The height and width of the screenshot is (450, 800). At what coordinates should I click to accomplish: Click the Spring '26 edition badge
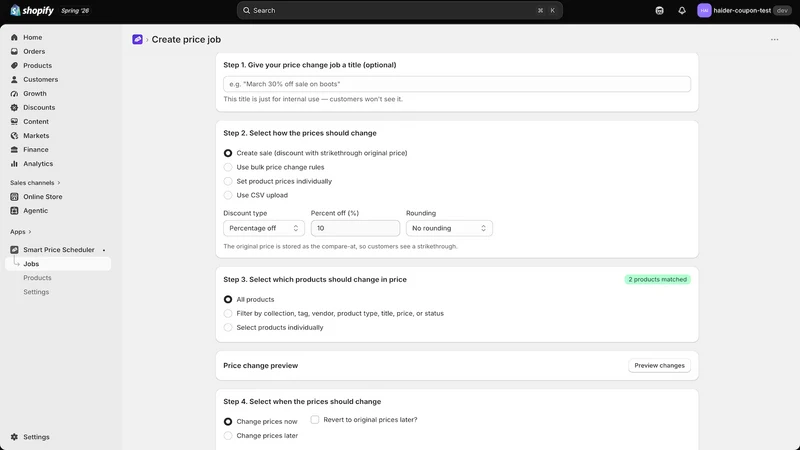click(75, 10)
